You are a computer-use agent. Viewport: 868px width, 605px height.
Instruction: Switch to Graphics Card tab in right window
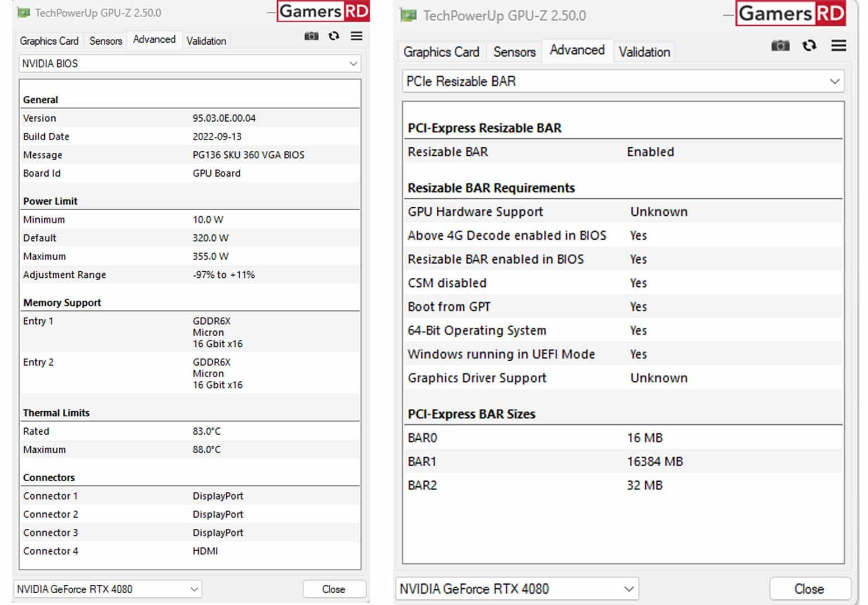point(441,52)
